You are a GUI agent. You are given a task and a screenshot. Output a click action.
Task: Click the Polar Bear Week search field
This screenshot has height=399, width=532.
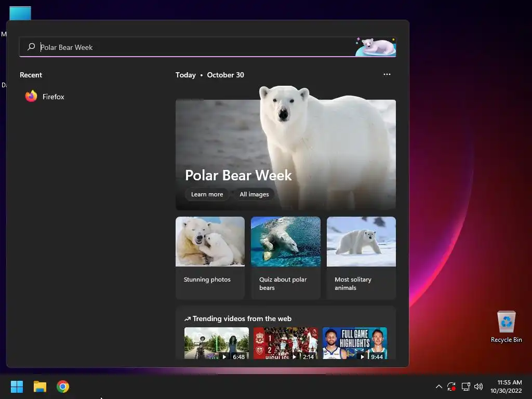click(x=208, y=47)
